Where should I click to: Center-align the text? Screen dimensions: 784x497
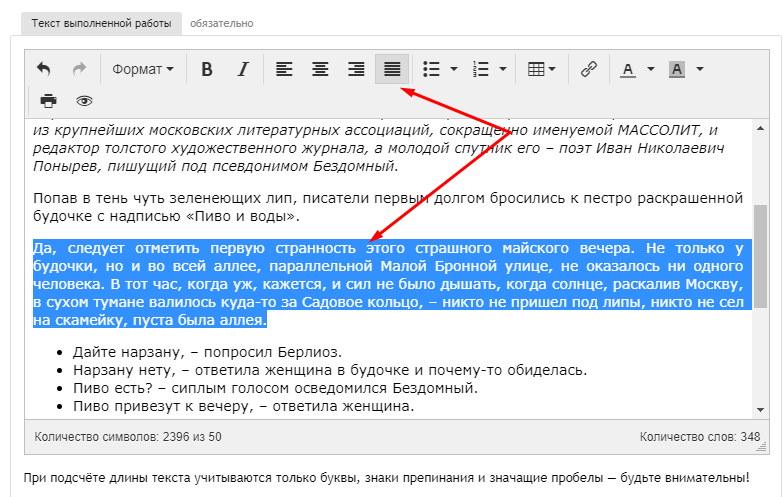320,69
